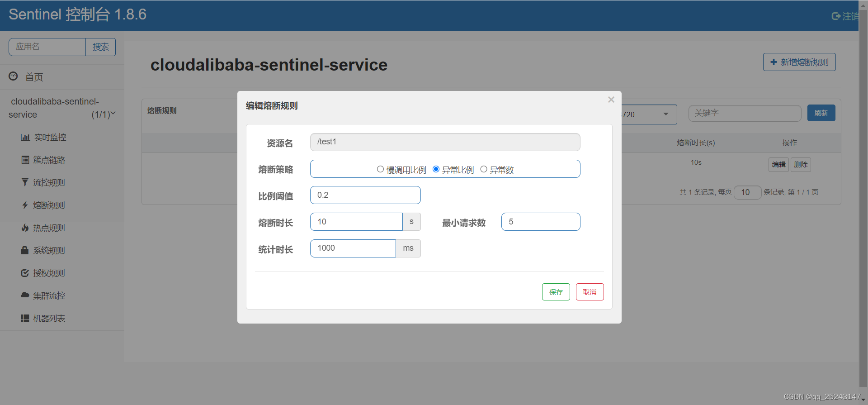868x405 pixels.
Task: Click the 编辑 button in the rule row
Action: click(x=778, y=164)
